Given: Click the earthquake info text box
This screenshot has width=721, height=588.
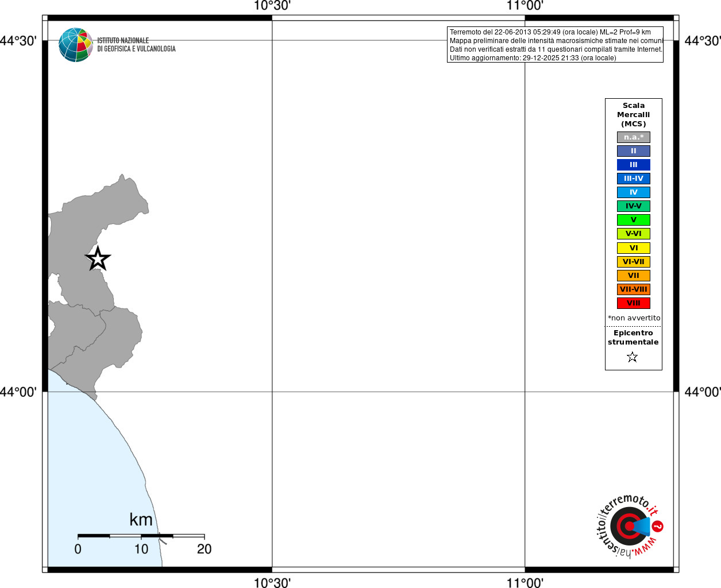Looking at the screenshot, I should coord(555,45).
